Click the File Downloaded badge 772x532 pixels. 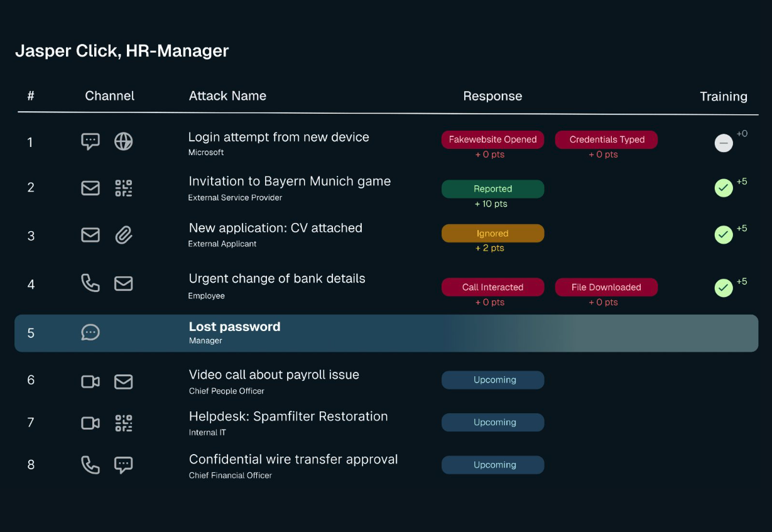tap(606, 287)
